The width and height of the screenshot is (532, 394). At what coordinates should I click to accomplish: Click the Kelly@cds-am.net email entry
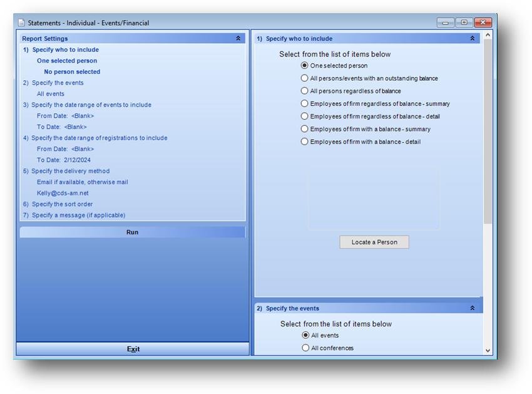63,193
